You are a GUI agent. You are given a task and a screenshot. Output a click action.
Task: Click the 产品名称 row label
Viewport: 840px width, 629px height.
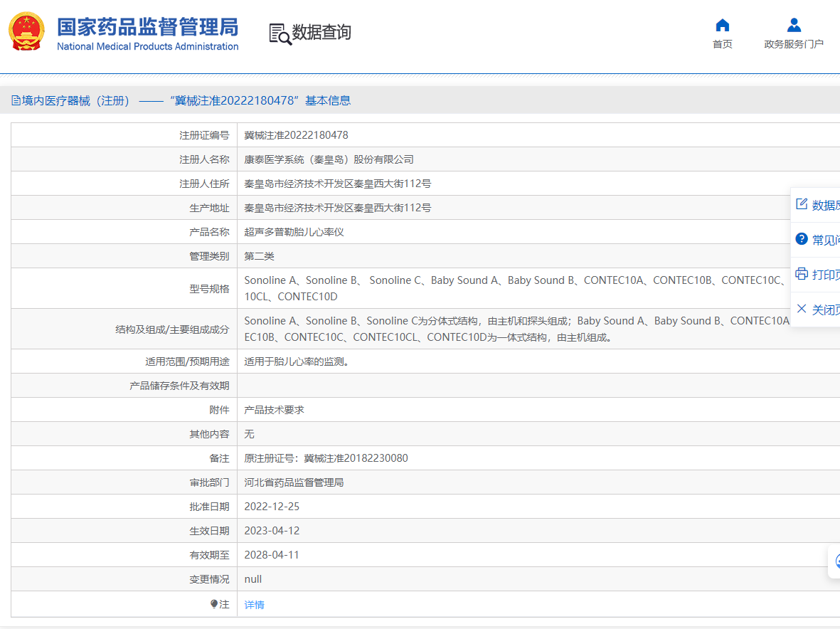pyautogui.click(x=209, y=232)
